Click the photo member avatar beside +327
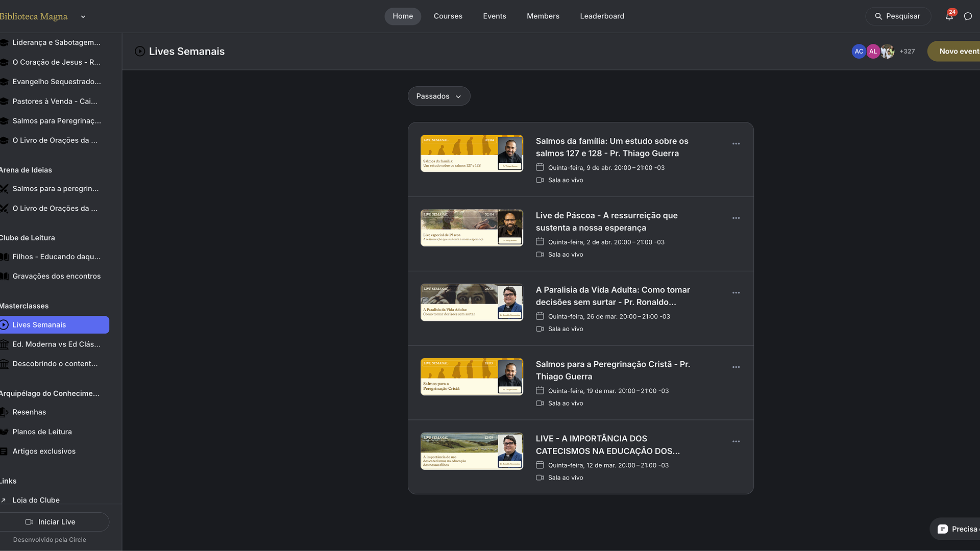Viewport: 980px width, 551px height. (888, 52)
